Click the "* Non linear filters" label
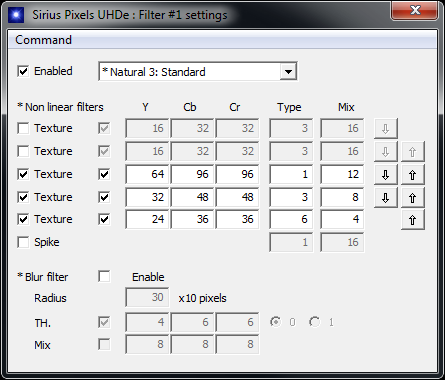The width and height of the screenshot is (445, 380). tap(60, 107)
